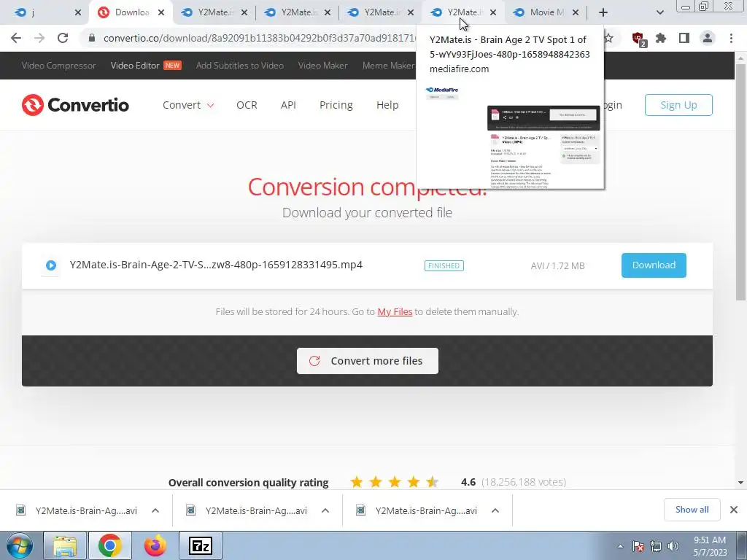The image size is (747, 560).
Task: Open the Chrome three-dot menu
Action: point(731,38)
